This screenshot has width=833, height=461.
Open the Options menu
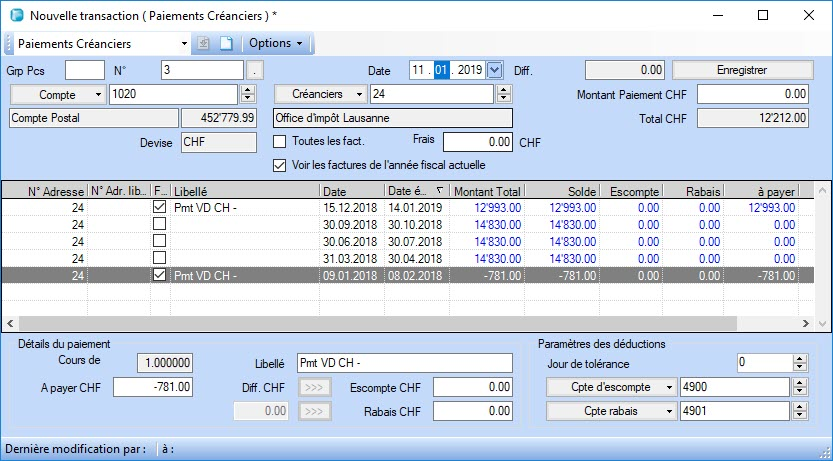point(275,44)
